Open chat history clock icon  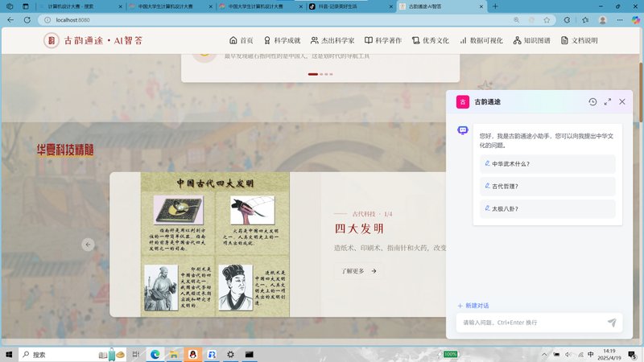pyautogui.click(x=592, y=102)
